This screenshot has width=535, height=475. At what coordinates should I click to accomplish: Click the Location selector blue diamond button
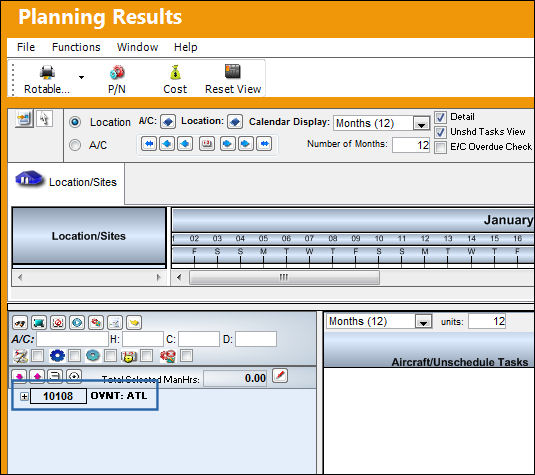235,122
